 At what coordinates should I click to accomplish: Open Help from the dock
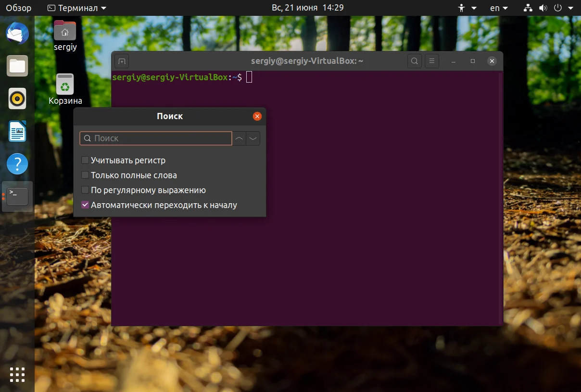(x=17, y=164)
